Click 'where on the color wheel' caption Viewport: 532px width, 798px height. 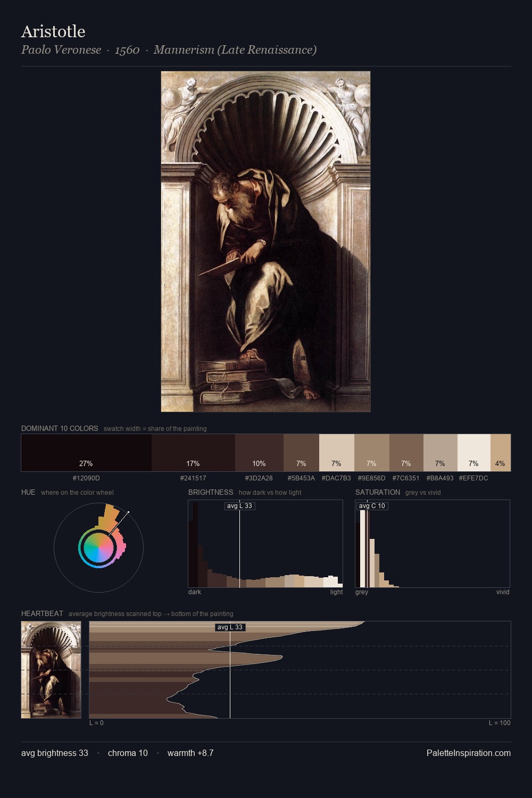click(77, 493)
